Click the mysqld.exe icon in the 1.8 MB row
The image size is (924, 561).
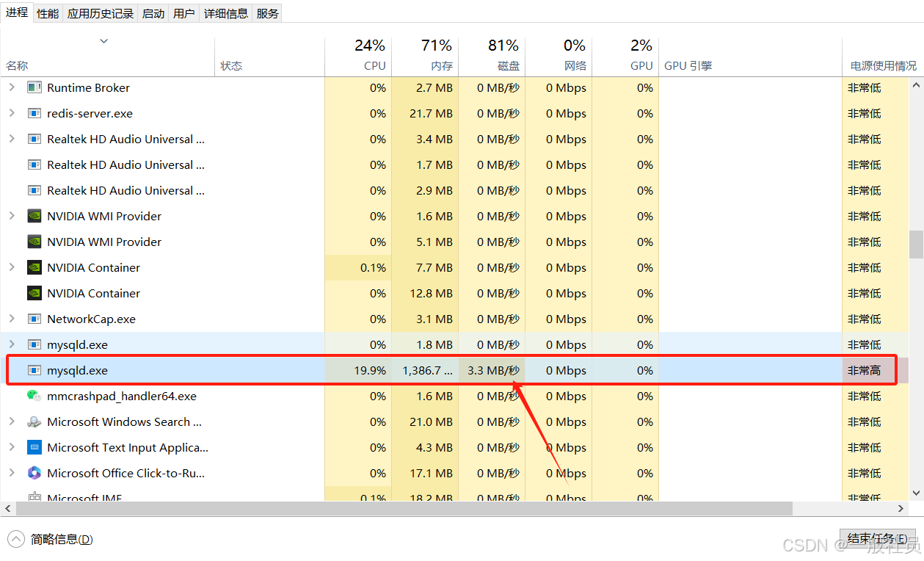pos(34,344)
